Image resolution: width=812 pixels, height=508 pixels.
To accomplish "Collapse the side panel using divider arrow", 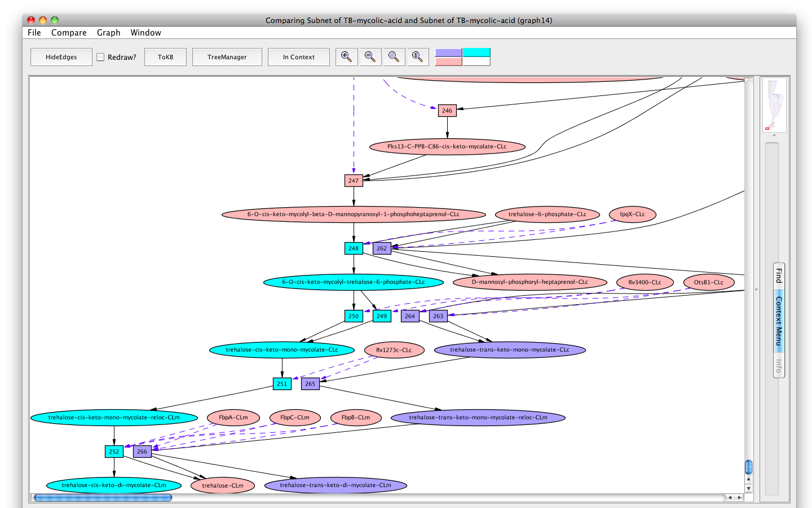I will (756, 290).
